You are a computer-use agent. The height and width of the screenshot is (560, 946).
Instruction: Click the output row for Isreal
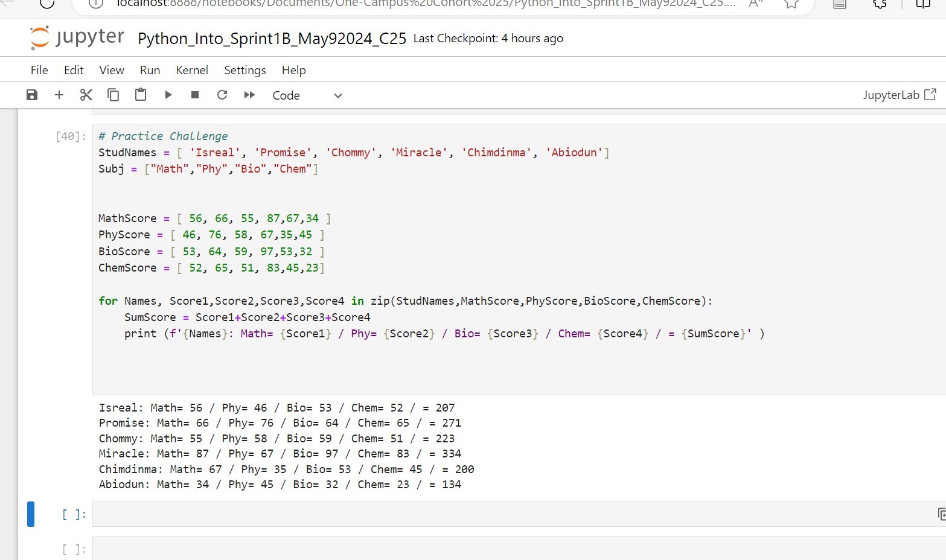point(277,408)
